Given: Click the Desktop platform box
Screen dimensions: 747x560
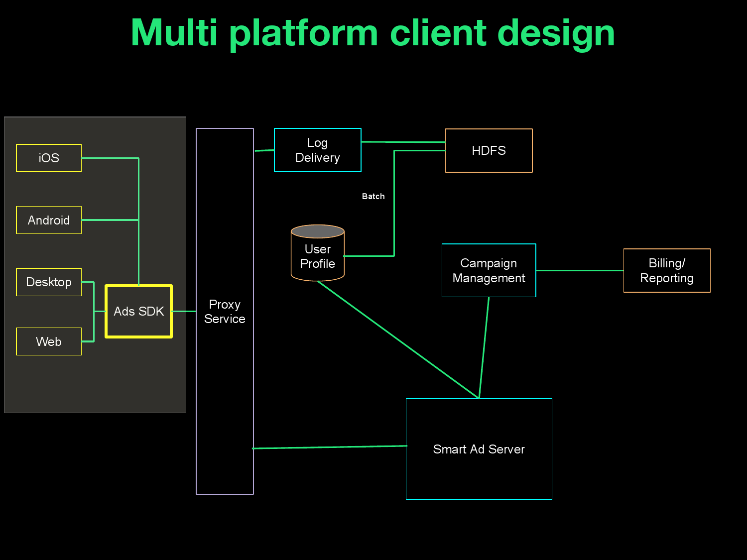Looking at the screenshot, I should (x=49, y=282).
